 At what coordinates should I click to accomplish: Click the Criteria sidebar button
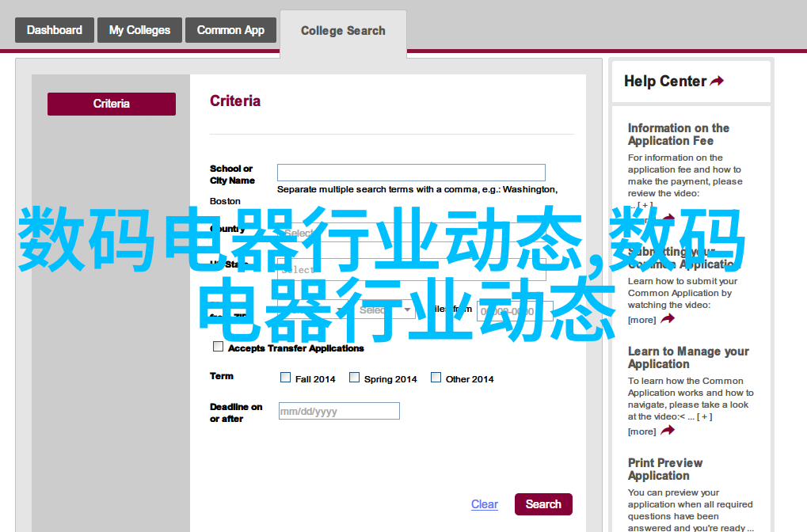[112, 104]
